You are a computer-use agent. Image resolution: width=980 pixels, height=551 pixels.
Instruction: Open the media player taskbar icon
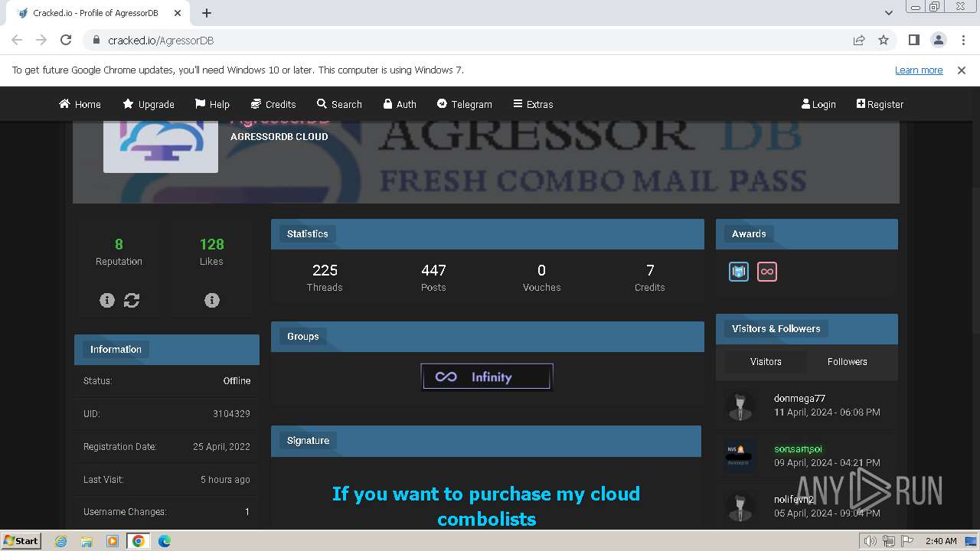[113, 541]
